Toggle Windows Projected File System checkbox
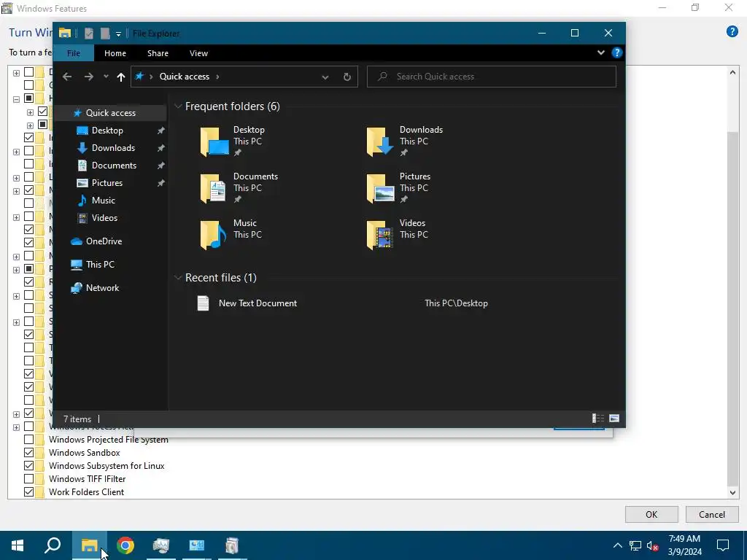 (29, 440)
